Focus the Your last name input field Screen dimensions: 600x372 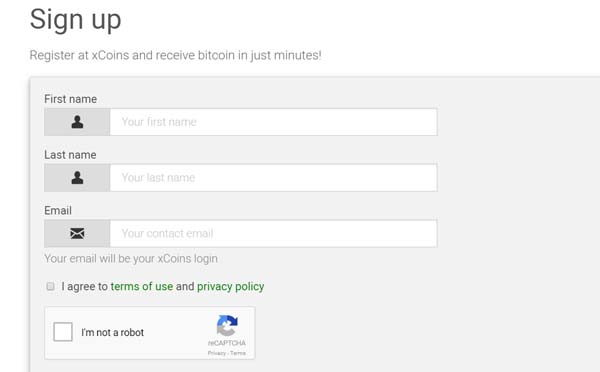tap(273, 178)
